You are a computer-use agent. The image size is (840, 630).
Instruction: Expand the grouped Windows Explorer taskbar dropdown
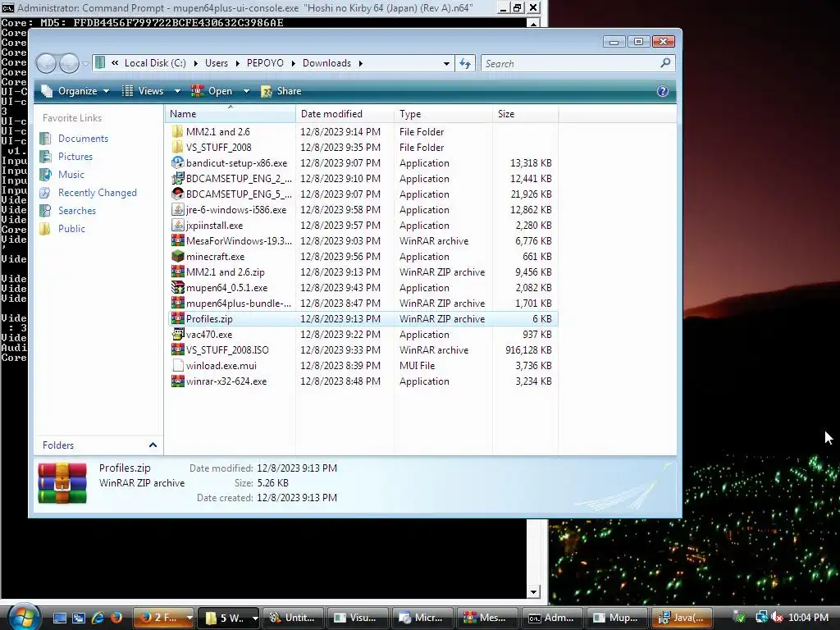pos(255,618)
